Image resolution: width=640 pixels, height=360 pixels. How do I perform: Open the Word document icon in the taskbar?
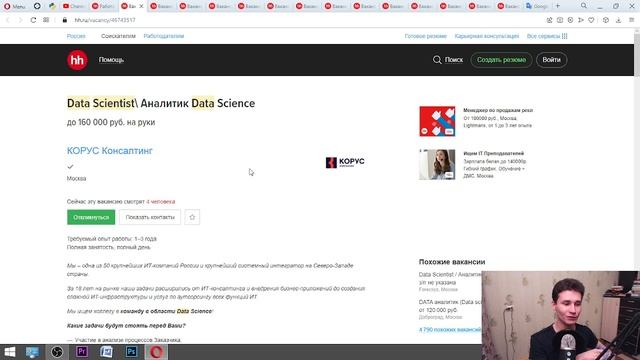[x=107, y=352]
